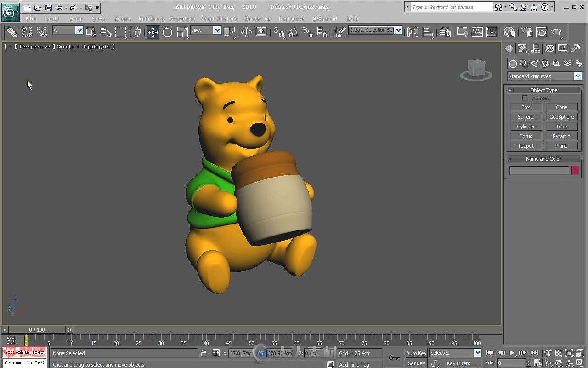Screen dimensions: 588x368
Task: Open the Display command panel tab
Action: (563, 48)
